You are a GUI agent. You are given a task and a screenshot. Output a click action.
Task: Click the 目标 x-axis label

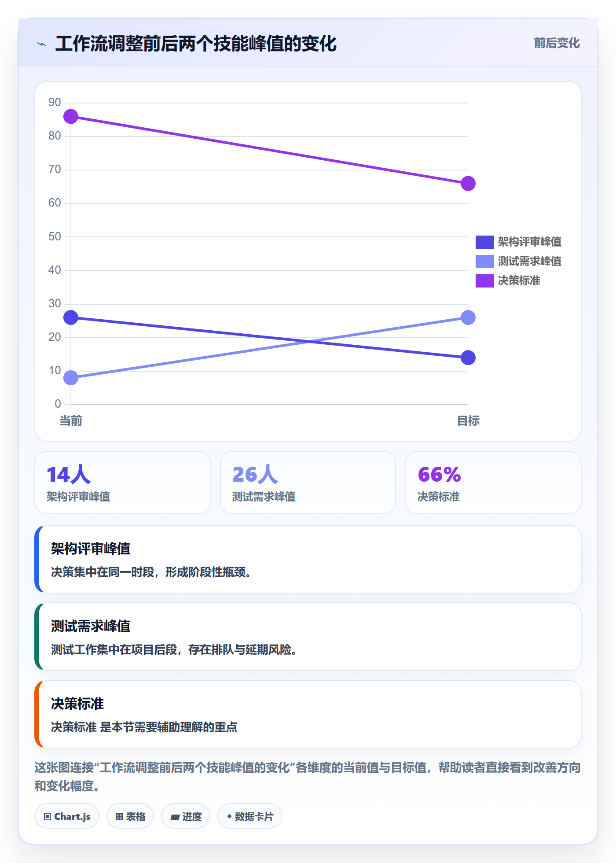pos(468,421)
